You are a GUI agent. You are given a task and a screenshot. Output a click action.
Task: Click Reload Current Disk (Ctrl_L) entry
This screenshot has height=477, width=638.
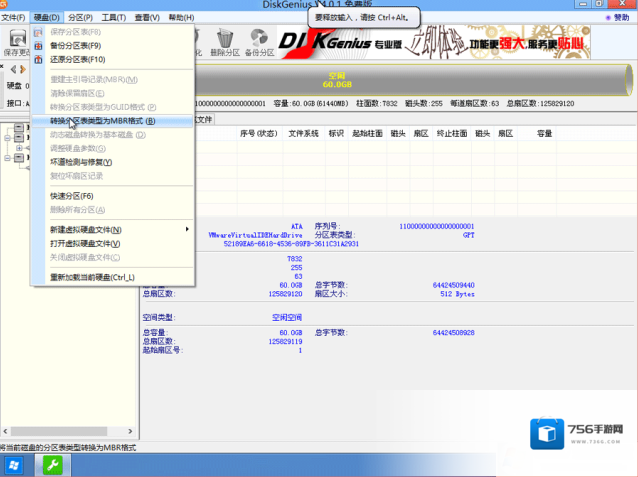(92, 277)
